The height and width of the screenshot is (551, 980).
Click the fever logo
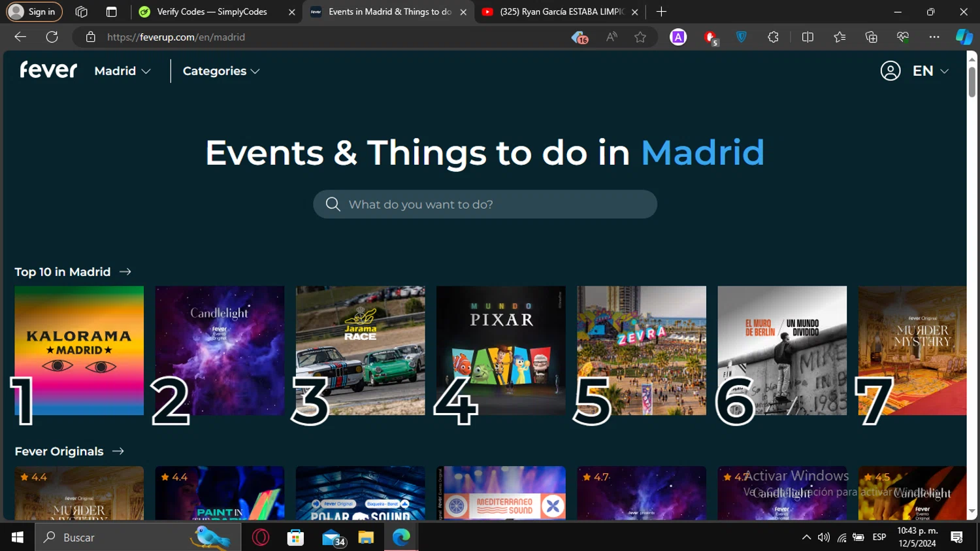click(48, 70)
